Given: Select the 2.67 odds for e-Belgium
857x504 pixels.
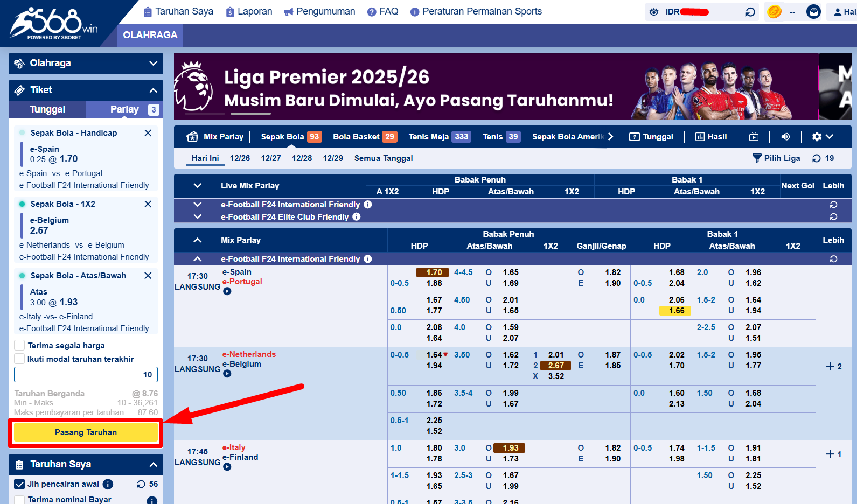Looking at the screenshot, I should point(555,366).
